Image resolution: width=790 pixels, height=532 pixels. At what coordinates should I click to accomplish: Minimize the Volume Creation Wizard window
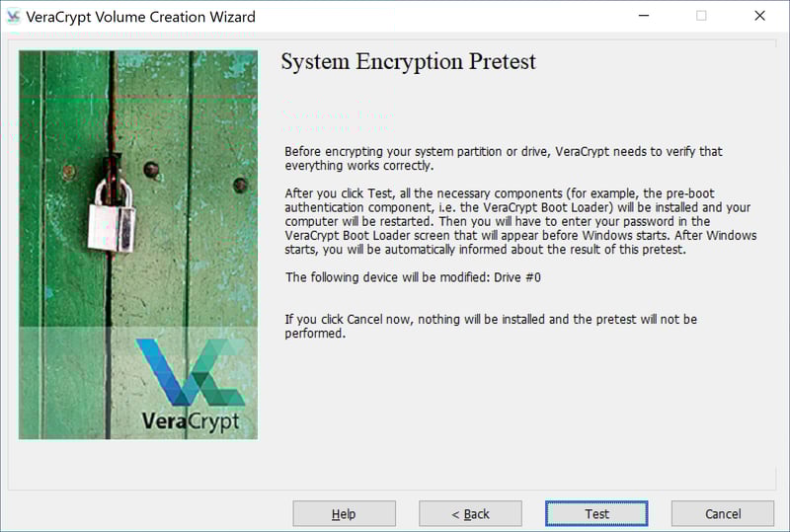point(644,16)
